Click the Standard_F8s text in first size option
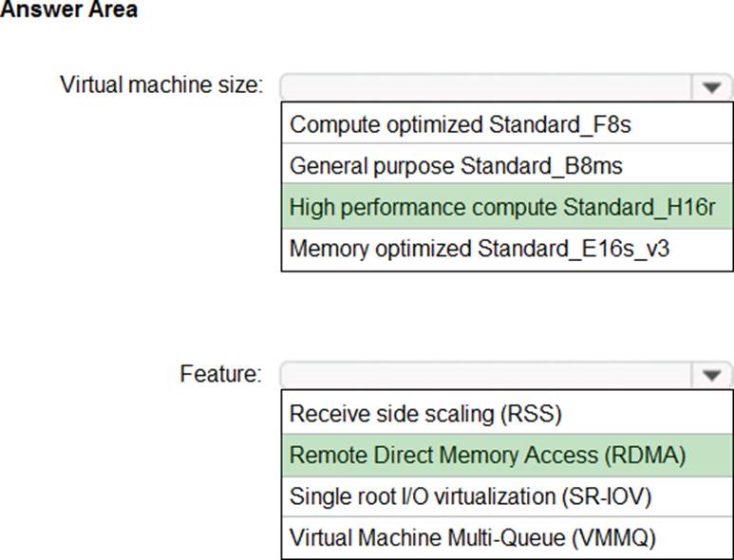 [x=560, y=125]
